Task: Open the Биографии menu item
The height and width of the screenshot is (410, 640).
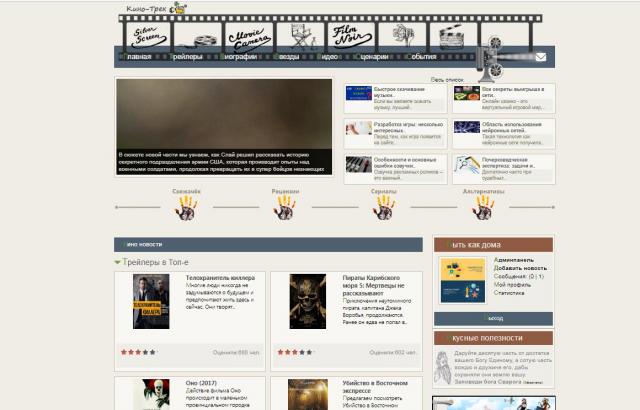Action: 238,57
